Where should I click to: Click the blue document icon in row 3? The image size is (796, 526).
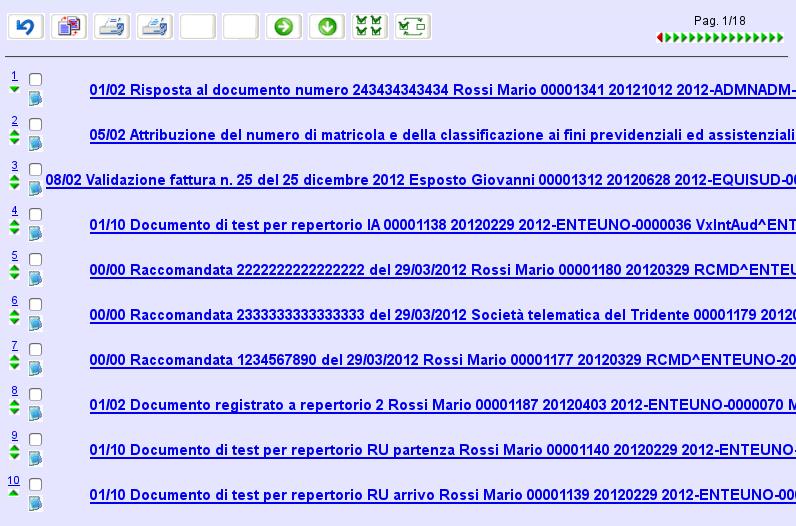[x=35, y=188]
